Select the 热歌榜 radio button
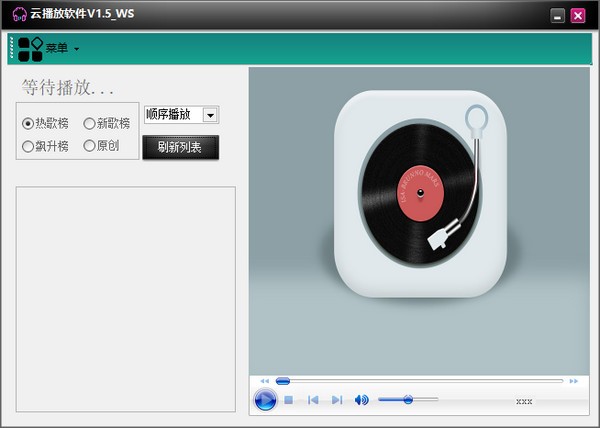 pyautogui.click(x=28, y=124)
